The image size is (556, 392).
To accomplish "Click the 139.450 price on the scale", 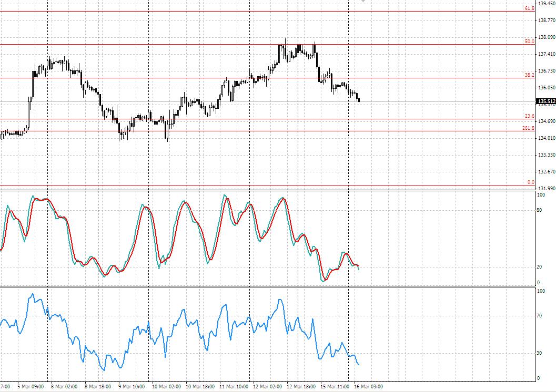I will (x=546, y=4).
